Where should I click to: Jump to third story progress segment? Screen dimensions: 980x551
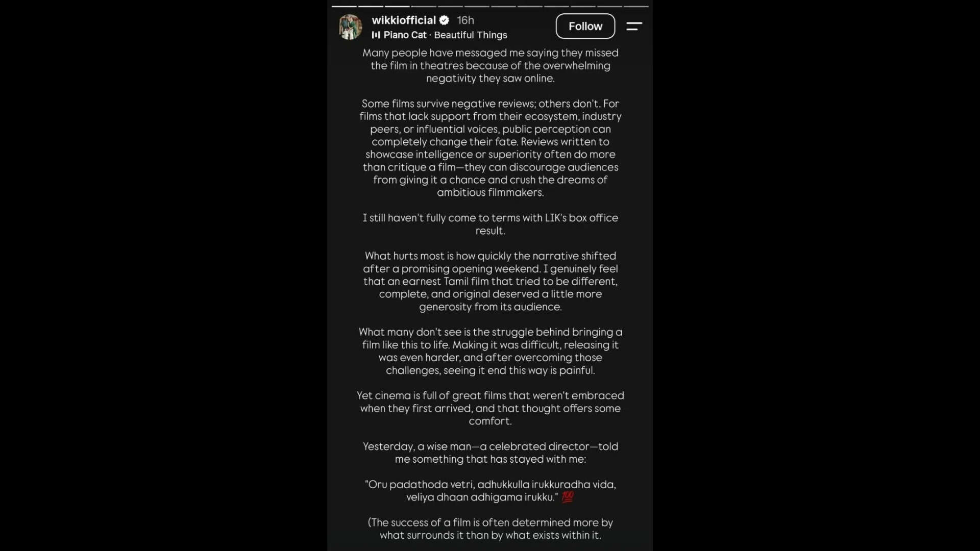(x=397, y=6)
